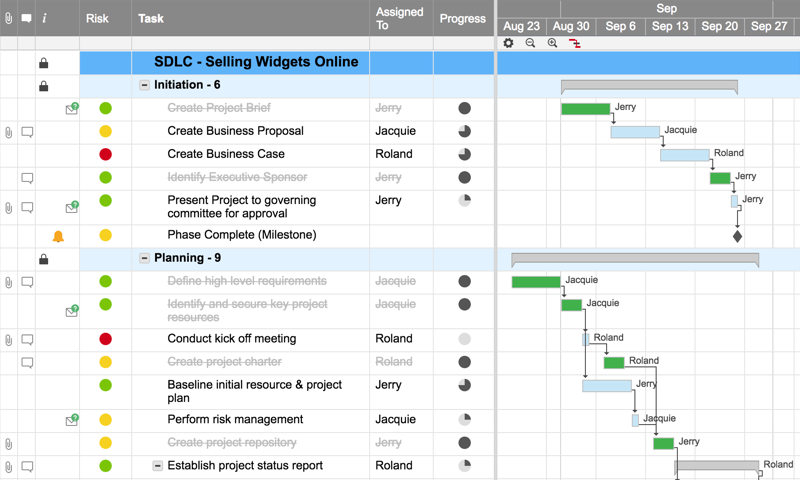800x480 pixels.
Task: Open the envelope icon on Create Project Brief row
Action: pyautogui.click(x=71, y=108)
